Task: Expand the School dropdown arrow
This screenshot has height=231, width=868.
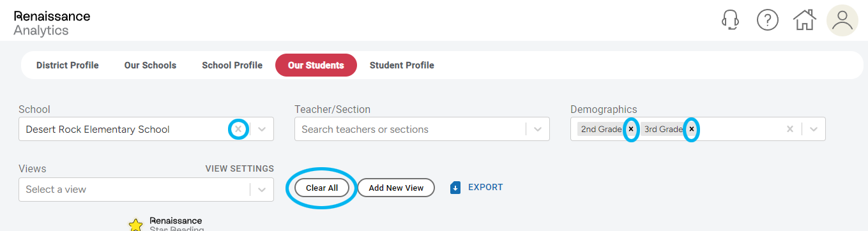Action: click(262, 129)
